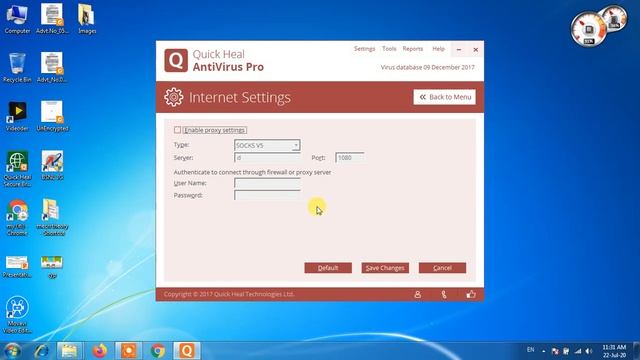Click the EN language indicator

click(x=530, y=350)
